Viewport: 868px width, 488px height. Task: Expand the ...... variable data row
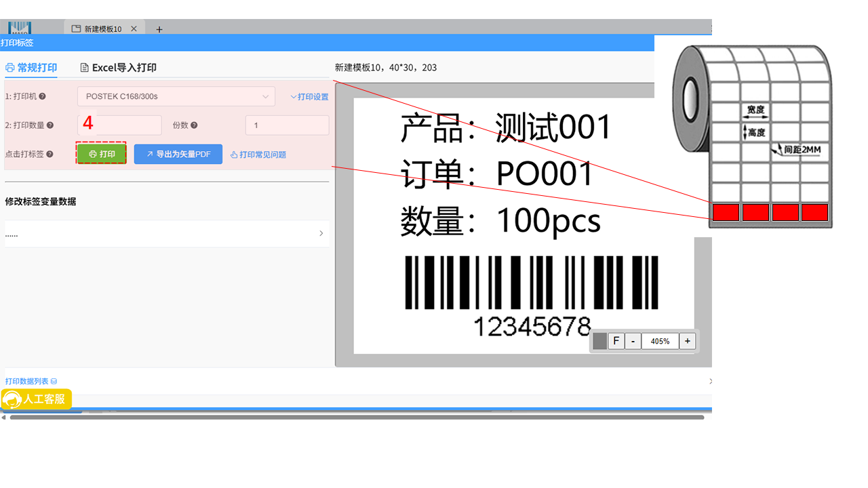[x=167, y=233]
